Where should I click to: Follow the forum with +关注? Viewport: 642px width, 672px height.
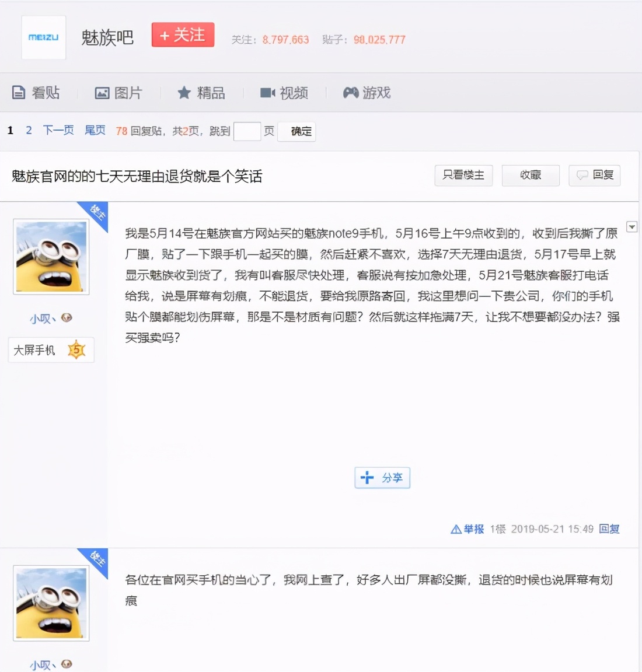[x=182, y=35]
